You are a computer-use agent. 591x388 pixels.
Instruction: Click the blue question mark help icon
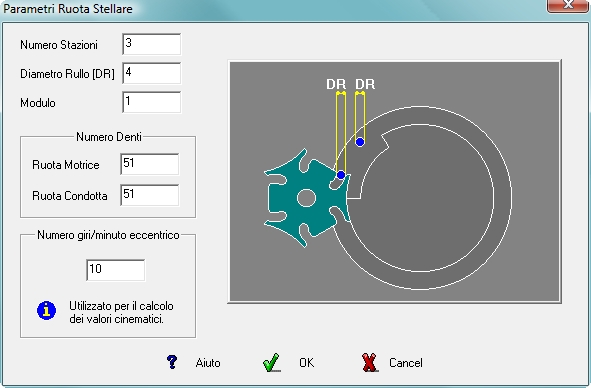coord(172,362)
